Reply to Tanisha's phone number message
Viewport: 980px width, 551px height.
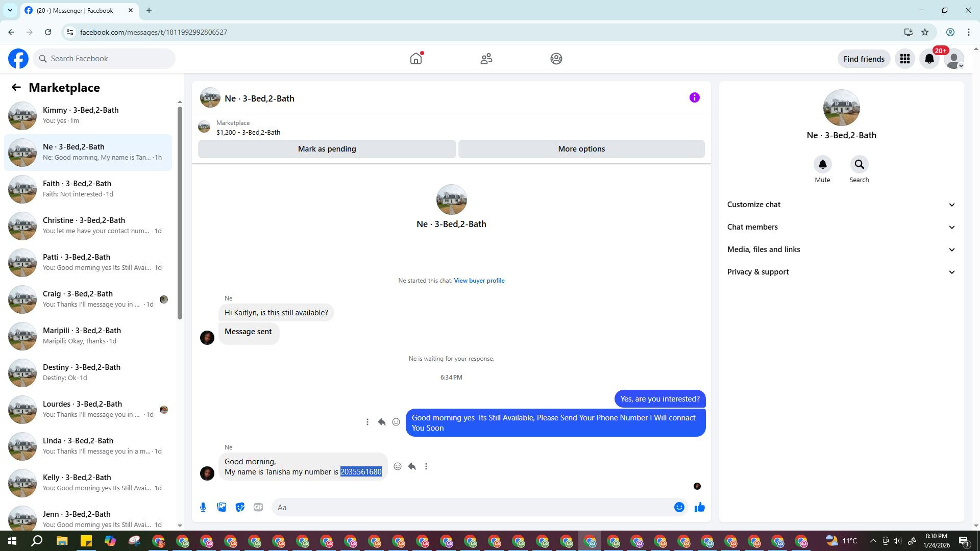(x=412, y=466)
